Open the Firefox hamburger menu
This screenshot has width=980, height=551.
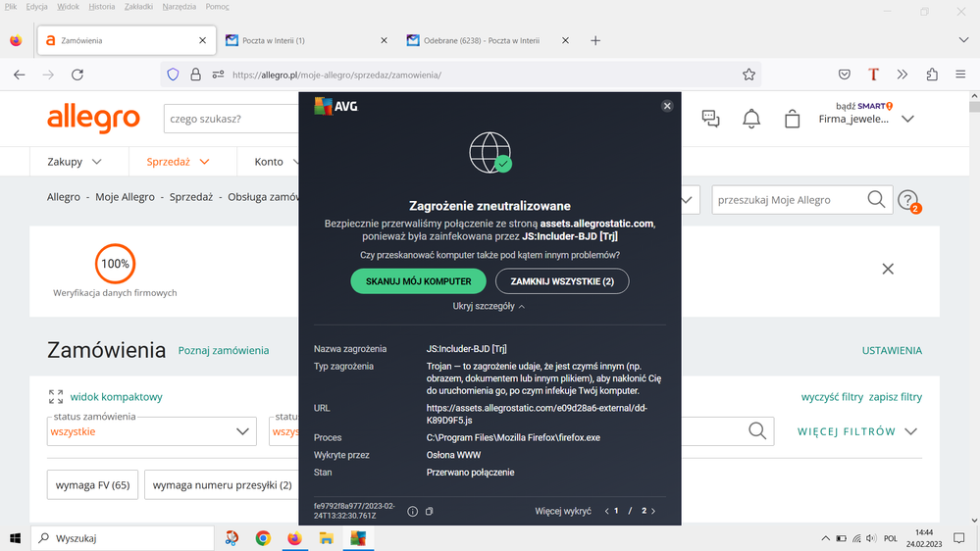tap(960, 75)
